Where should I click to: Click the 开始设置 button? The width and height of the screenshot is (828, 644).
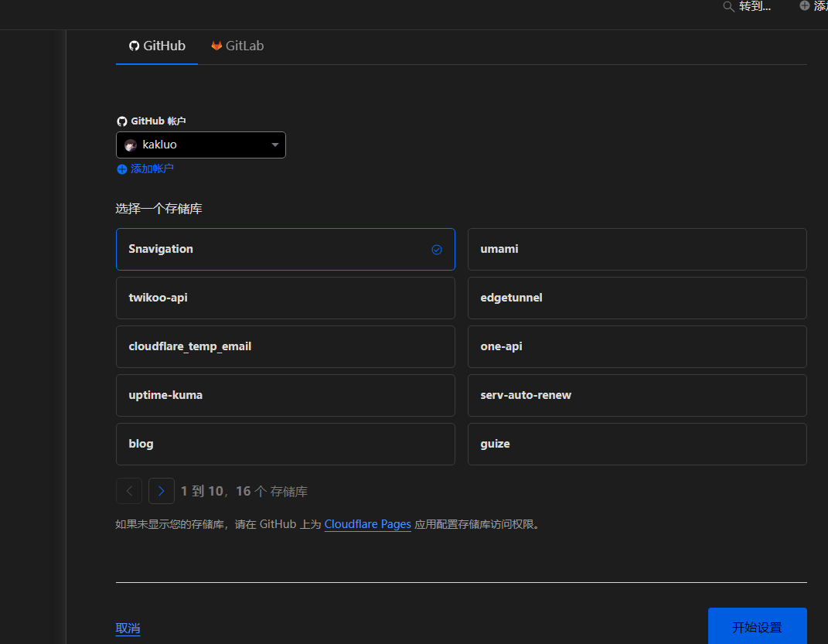coord(757,626)
